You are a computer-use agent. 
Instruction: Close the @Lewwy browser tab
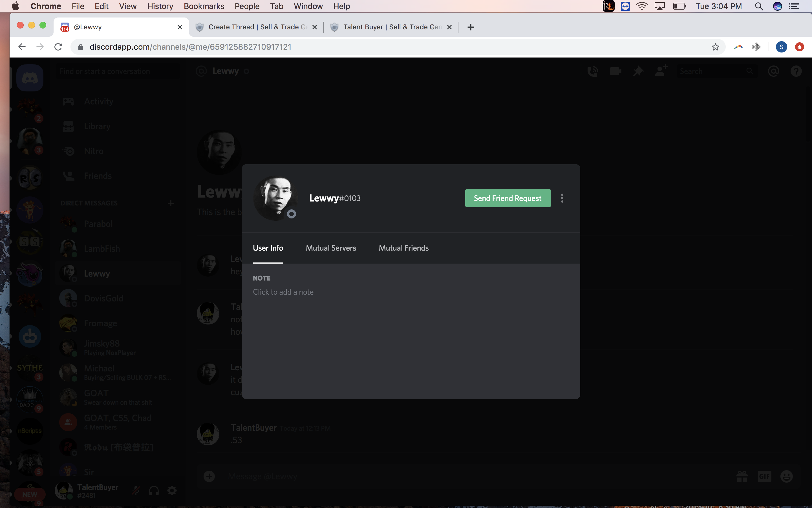pos(180,27)
